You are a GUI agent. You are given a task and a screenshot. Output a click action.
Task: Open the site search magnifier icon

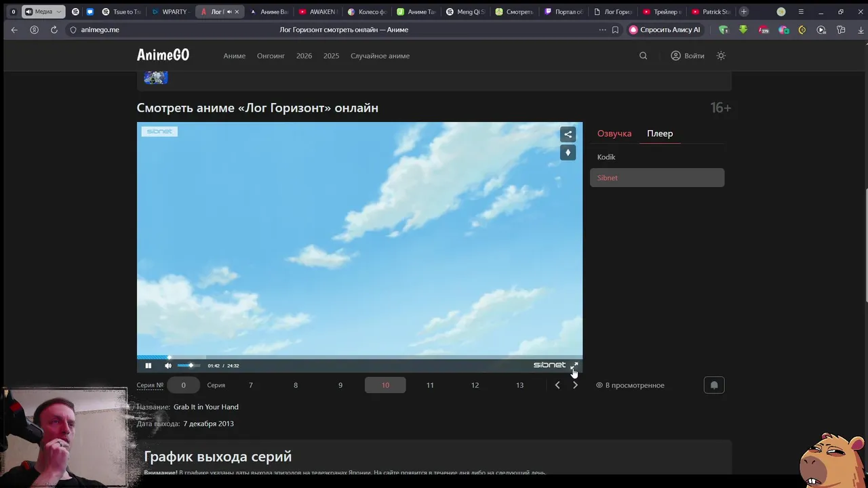click(643, 56)
